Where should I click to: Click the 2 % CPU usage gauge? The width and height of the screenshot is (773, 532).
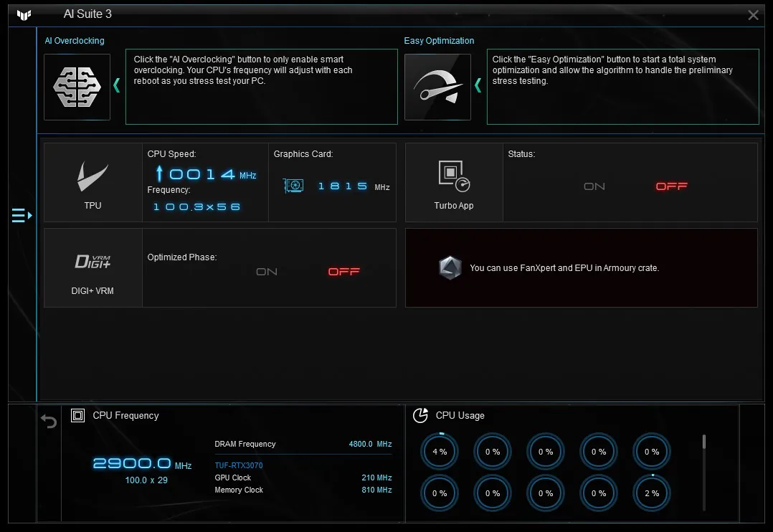(652, 493)
